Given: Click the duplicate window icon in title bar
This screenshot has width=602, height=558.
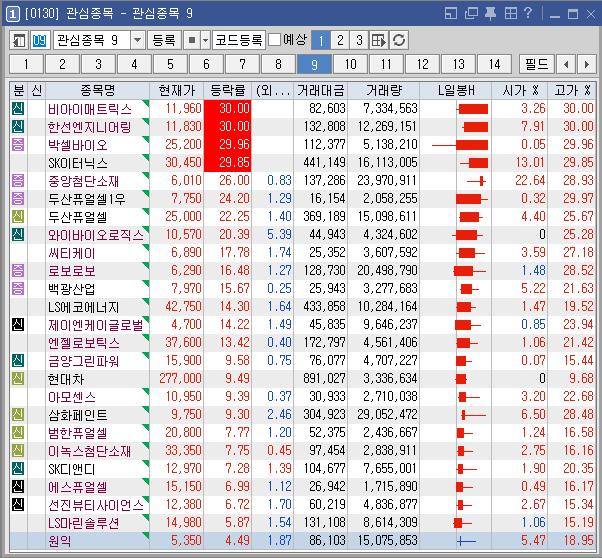Looking at the screenshot, I should [471, 14].
